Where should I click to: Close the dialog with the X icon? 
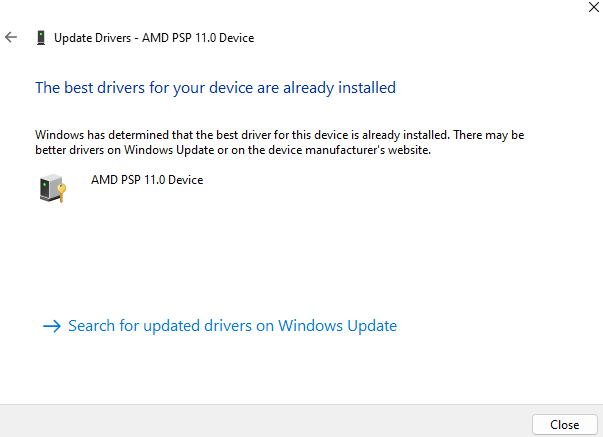[594, 7]
